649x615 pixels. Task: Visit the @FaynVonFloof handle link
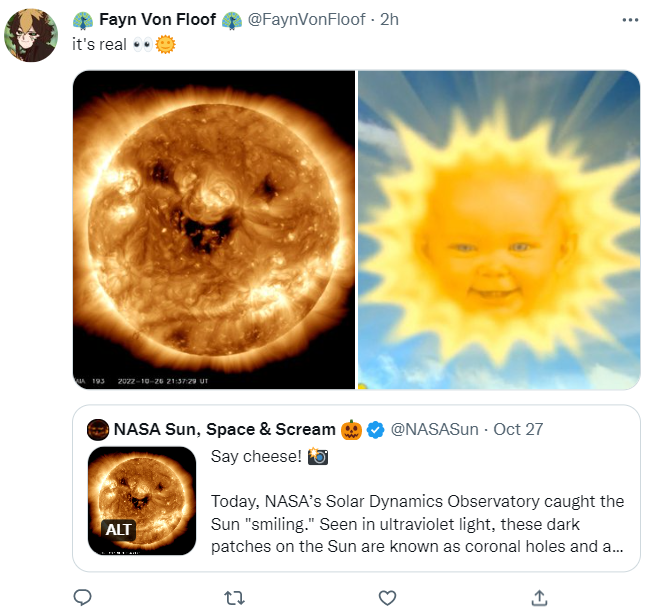point(306,20)
